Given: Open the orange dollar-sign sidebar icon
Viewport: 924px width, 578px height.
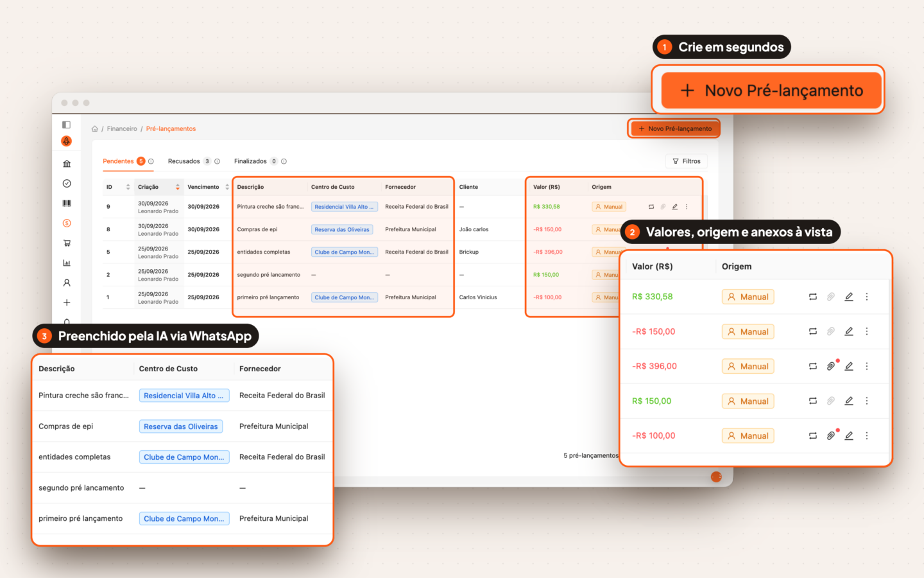Looking at the screenshot, I should 67,223.
